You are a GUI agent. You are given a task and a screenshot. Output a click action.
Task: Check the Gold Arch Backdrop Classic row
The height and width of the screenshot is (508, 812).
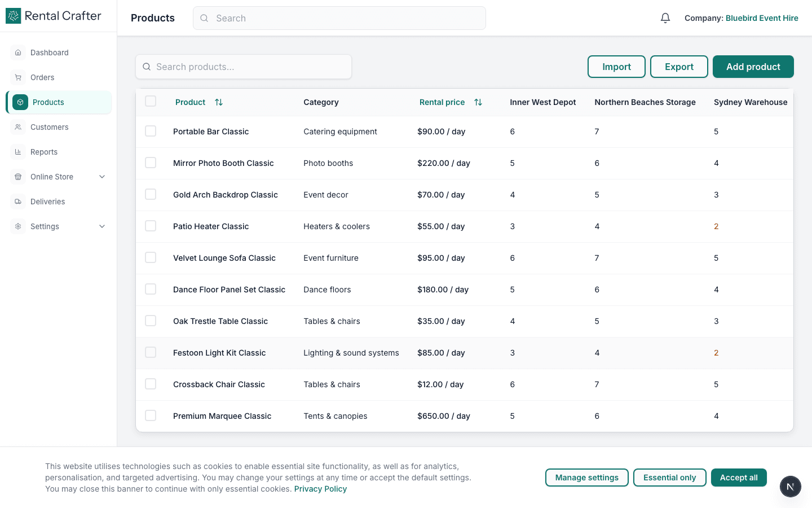pos(151,194)
